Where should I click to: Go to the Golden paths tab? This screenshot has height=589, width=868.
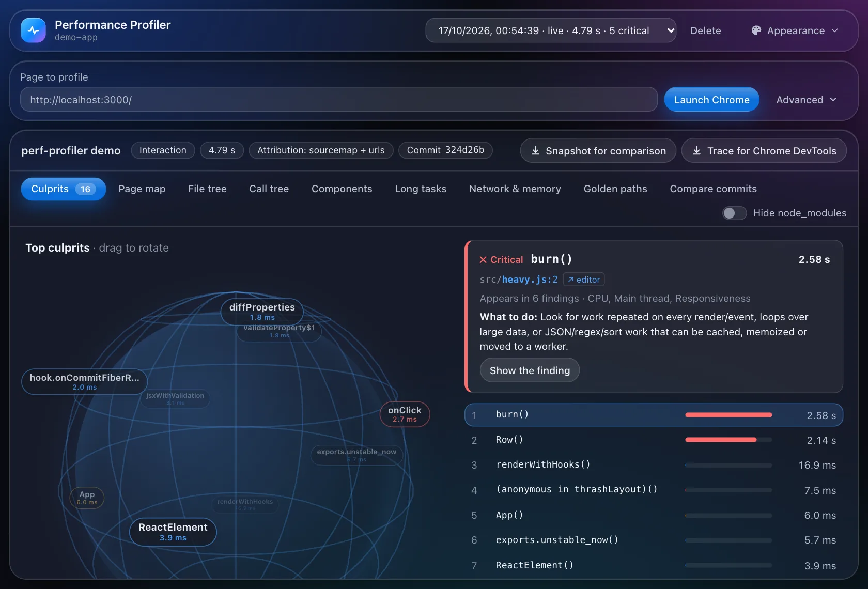(615, 189)
